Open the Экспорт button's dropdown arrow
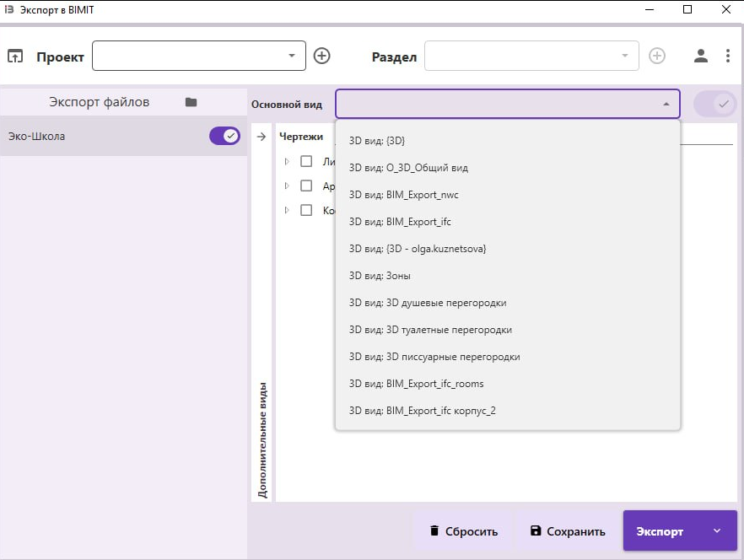 [x=716, y=531]
